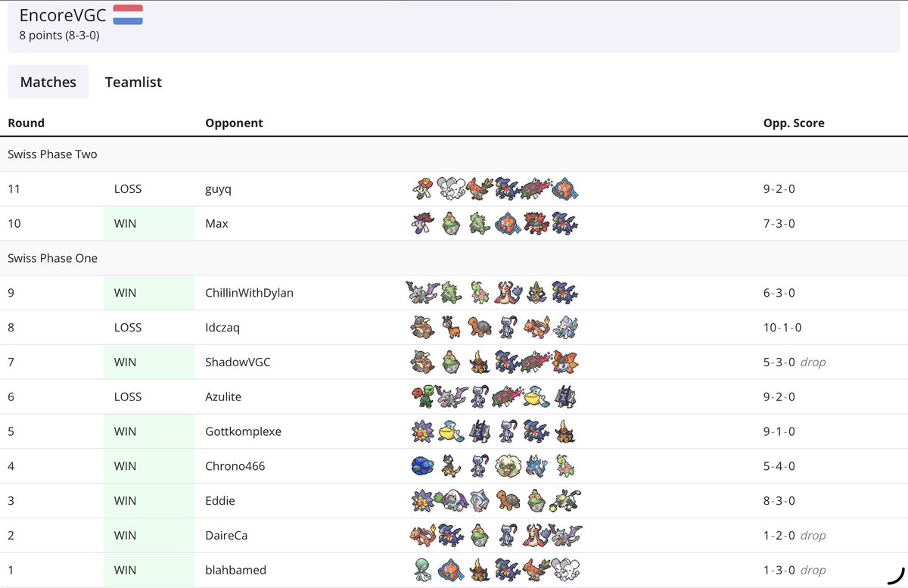Image resolution: width=908 pixels, height=588 pixels.
Task: Click the Opp. Score column header
Action: click(x=794, y=123)
